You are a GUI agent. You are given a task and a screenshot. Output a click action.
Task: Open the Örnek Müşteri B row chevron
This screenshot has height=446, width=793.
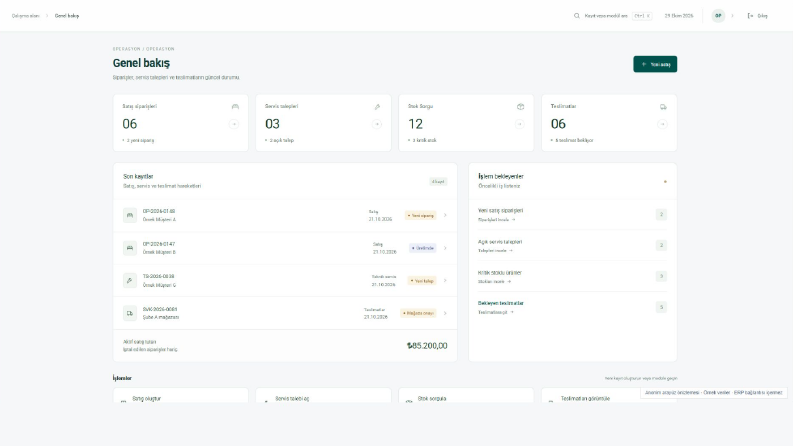445,248
